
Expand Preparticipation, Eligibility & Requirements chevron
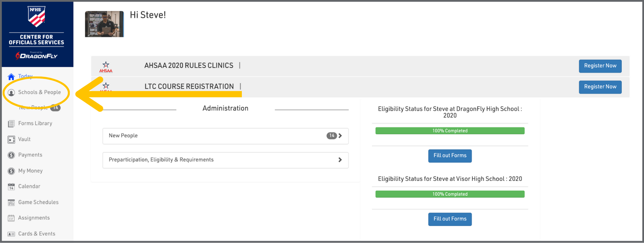click(340, 160)
